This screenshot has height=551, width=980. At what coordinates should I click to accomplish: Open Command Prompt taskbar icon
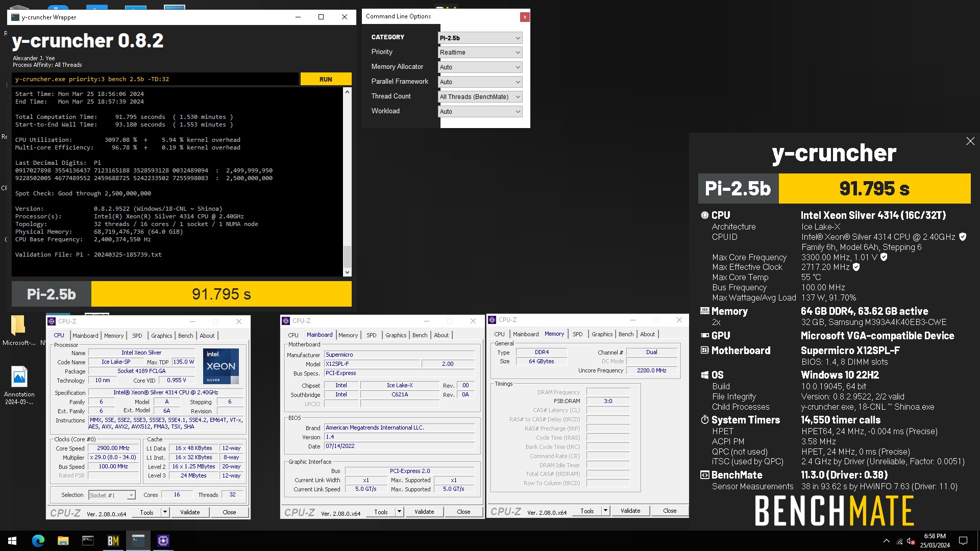tap(88, 541)
